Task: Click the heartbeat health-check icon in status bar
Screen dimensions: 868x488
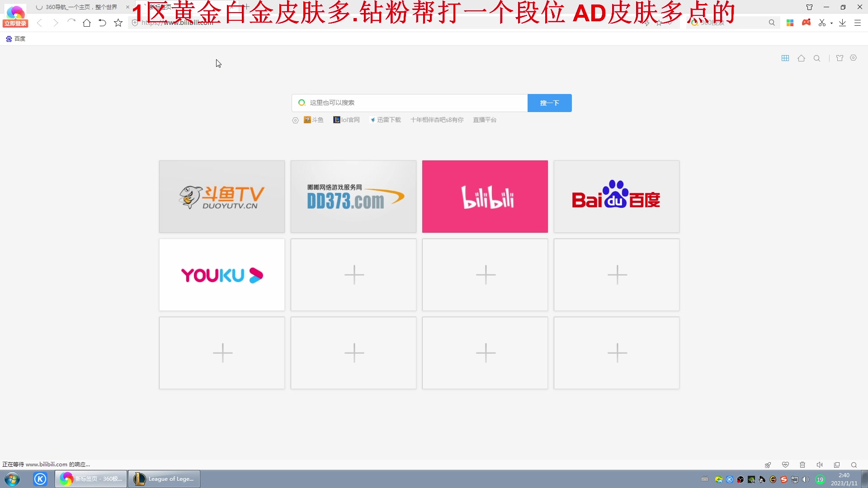Action: pyautogui.click(x=785, y=465)
